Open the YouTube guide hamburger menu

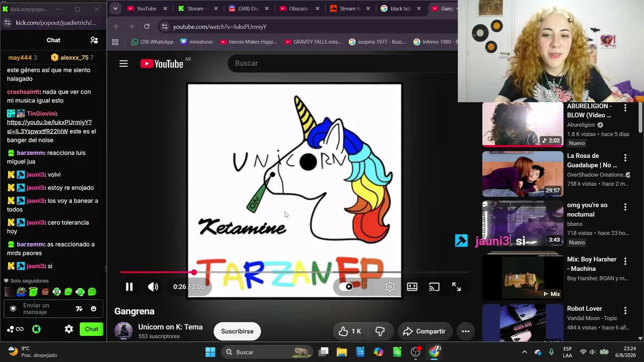point(123,63)
